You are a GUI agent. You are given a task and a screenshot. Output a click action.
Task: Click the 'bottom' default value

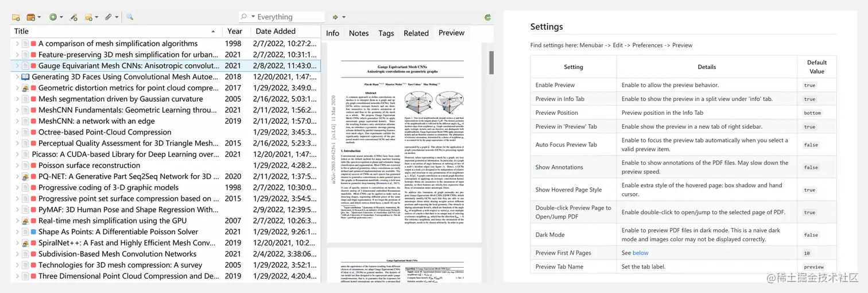(812, 113)
